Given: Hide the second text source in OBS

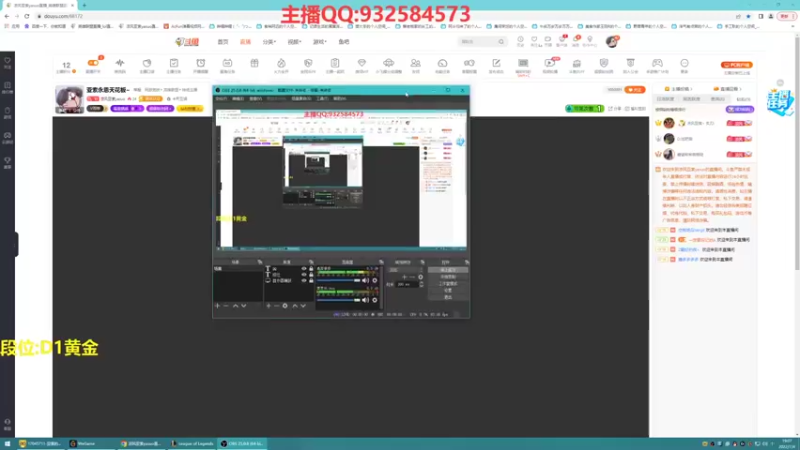Looking at the screenshot, I should click(304, 274).
